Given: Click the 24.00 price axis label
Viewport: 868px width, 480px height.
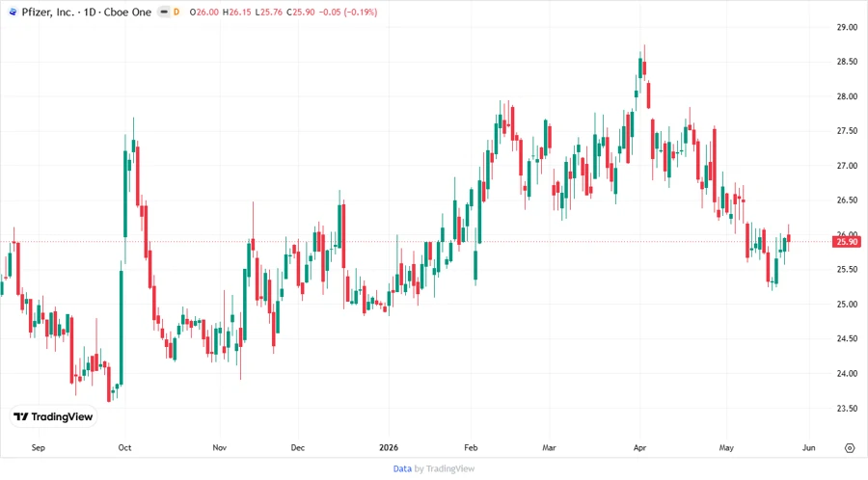Looking at the screenshot, I should 847,373.
